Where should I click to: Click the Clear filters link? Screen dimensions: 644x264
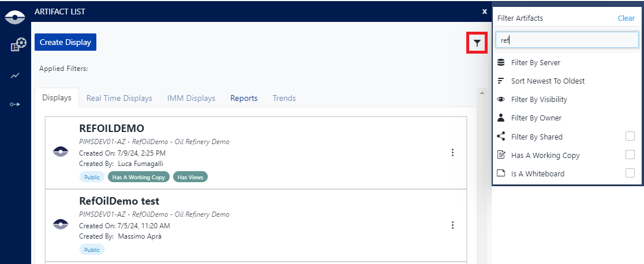tap(626, 18)
